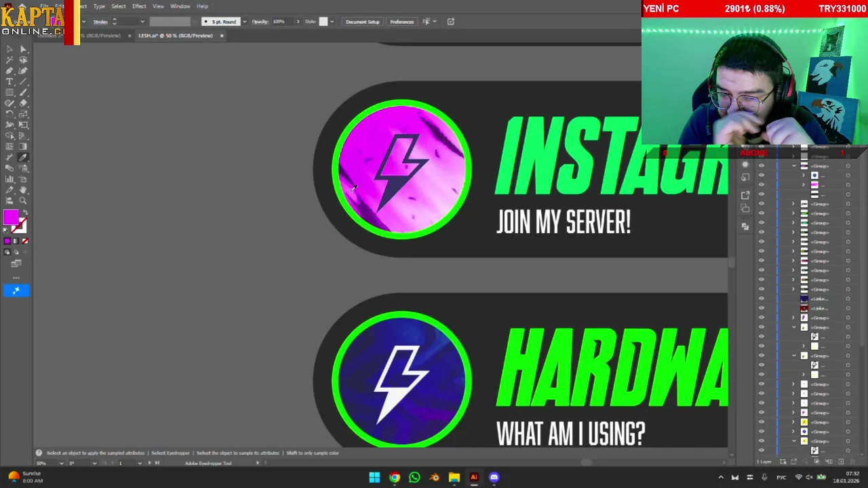Open graphic Style dropdown
Image resolution: width=868 pixels, height=488 pixels.
point(332,22)
